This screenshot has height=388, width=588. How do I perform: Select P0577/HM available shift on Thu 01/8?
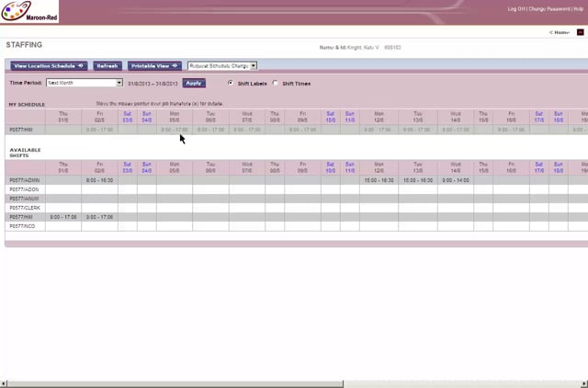point(62,217)
